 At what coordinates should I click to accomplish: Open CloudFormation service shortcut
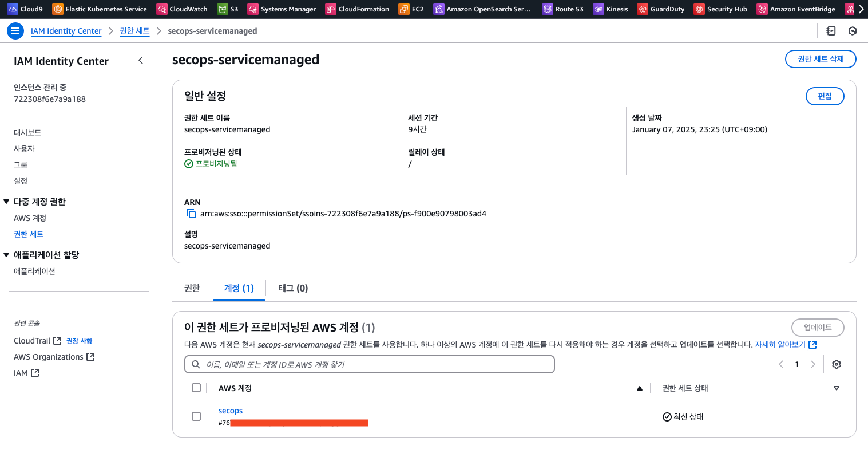358,9
